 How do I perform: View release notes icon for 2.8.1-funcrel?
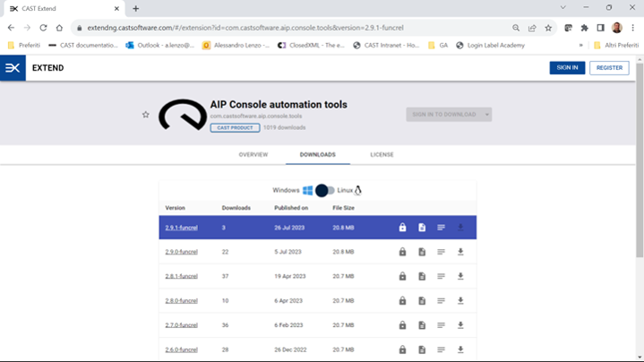441,276
